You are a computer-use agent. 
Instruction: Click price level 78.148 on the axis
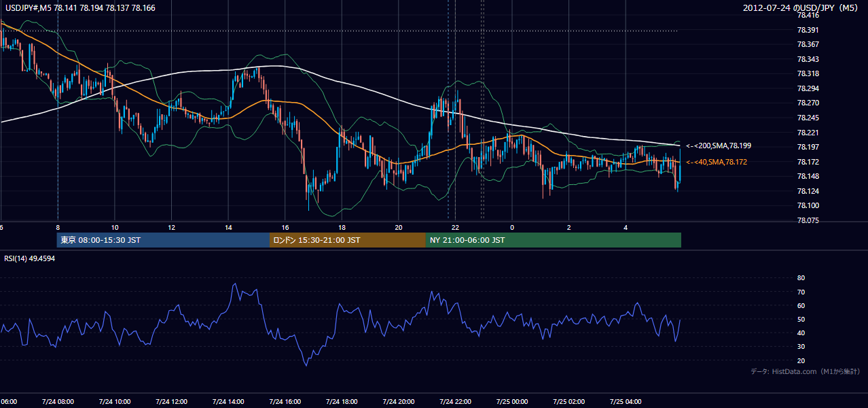point(807,176)
